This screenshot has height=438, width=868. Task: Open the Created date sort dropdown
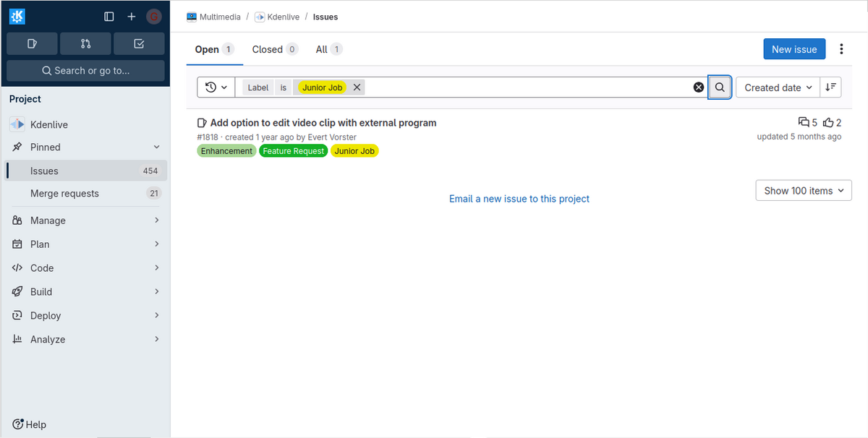coord(778,87)
